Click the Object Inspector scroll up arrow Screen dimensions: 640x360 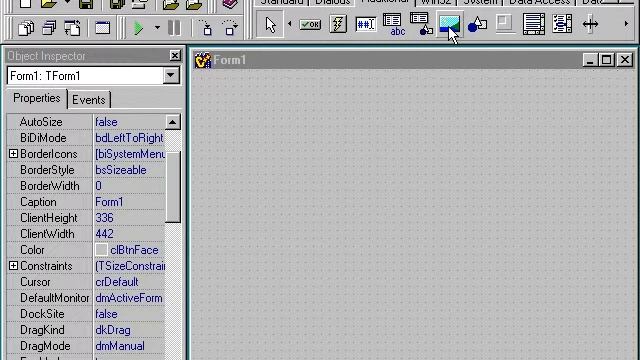(x=173, y=122)
